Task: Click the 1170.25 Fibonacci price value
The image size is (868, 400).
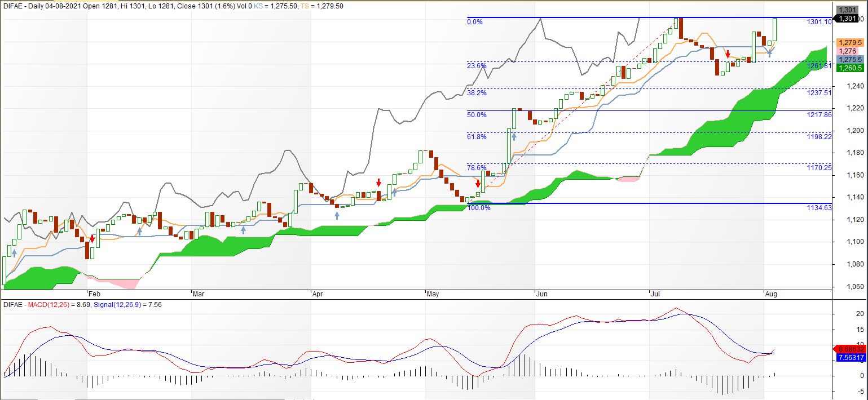Action: 819,168
